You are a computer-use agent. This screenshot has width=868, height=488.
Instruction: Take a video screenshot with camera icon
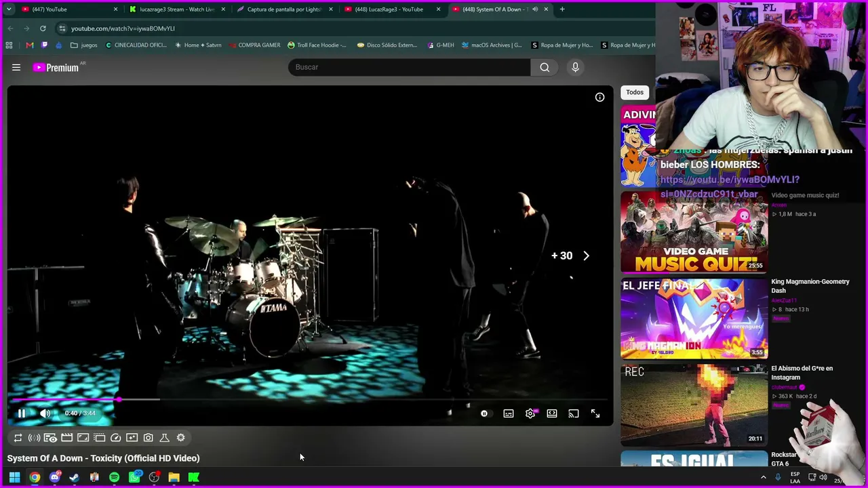click(x=149, y=438)
